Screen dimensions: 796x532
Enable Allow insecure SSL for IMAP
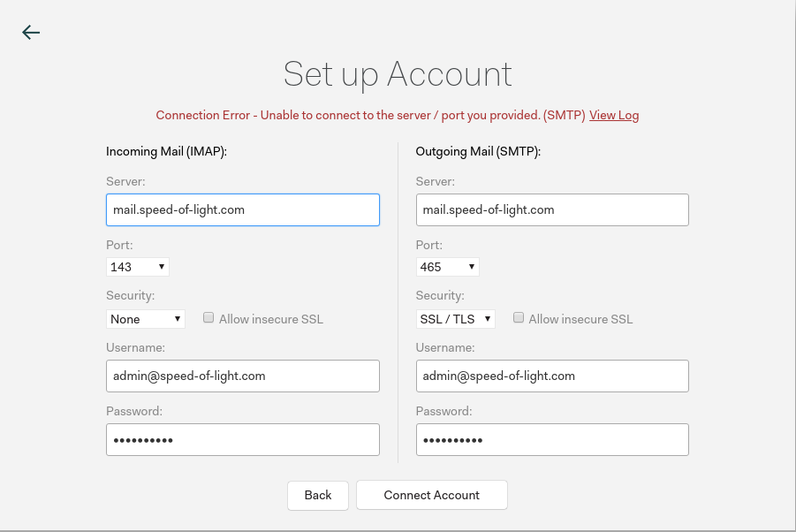[x=209, y=318]
